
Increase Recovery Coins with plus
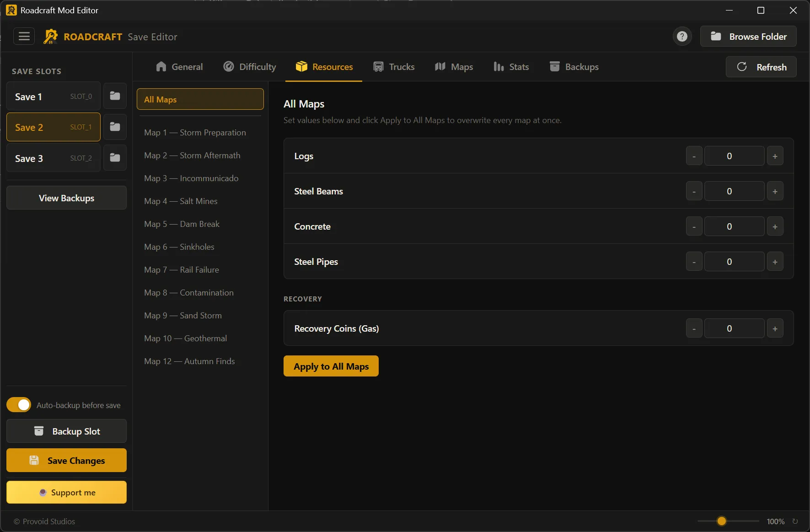click(775, 328)
